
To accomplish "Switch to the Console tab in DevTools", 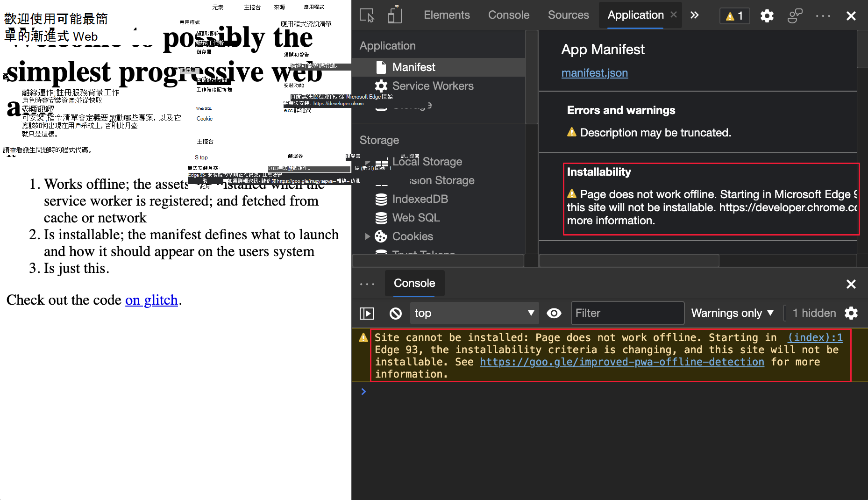I will point(509,15).
